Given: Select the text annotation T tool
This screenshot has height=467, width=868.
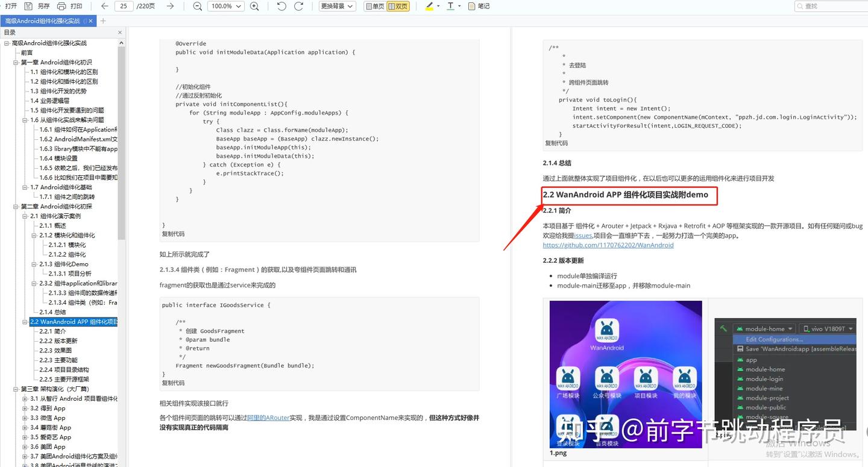Looking at the screenshot, I should point(451,5).
